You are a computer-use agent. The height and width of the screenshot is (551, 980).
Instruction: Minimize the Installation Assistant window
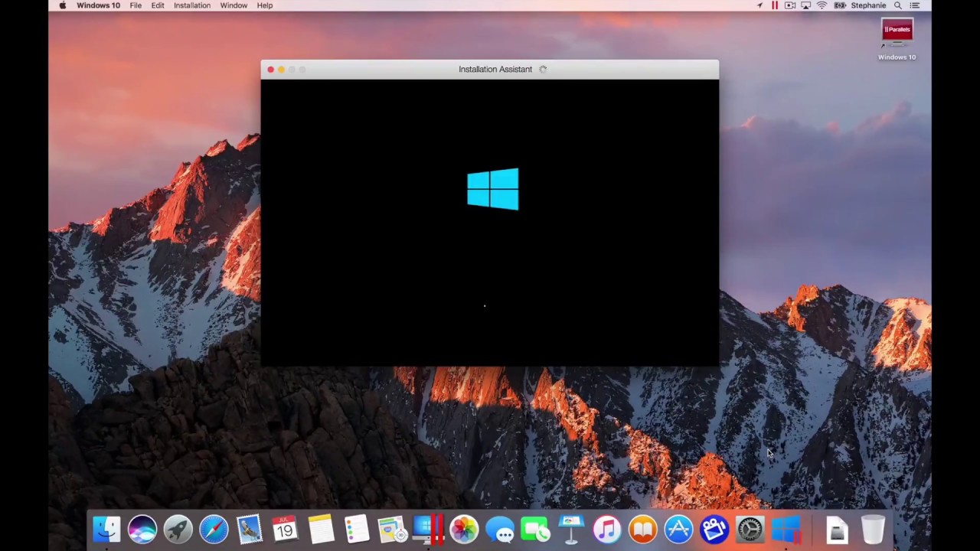[x=281, y=70]
